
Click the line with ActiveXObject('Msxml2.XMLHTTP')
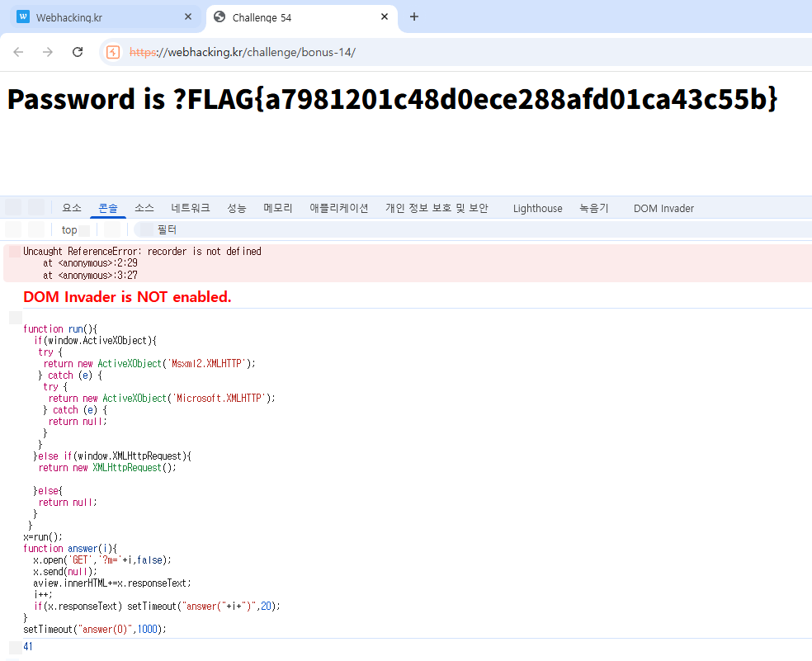click(149, 364)
